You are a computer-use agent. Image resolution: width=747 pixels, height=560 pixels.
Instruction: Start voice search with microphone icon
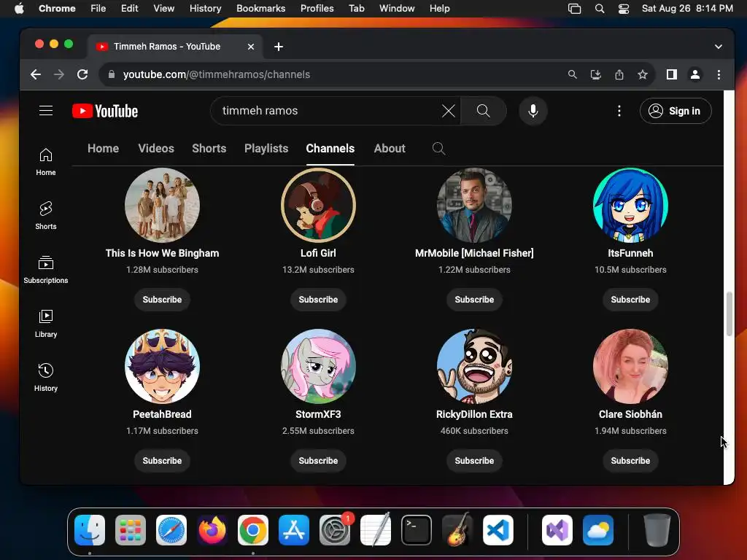[x=533, y=111]
